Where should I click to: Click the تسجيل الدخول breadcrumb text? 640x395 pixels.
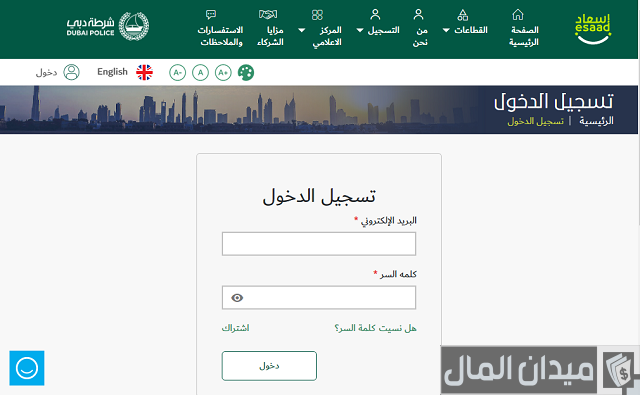(x=535, y=121)
